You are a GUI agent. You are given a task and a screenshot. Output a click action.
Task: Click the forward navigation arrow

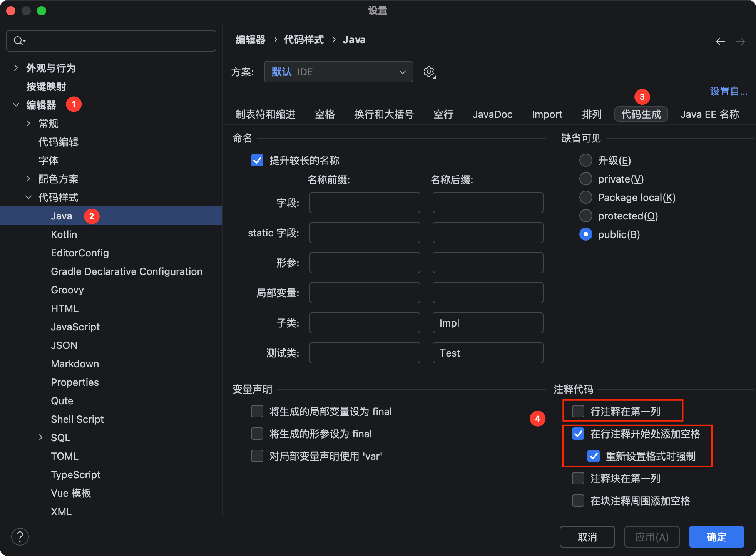pos(740,41)
